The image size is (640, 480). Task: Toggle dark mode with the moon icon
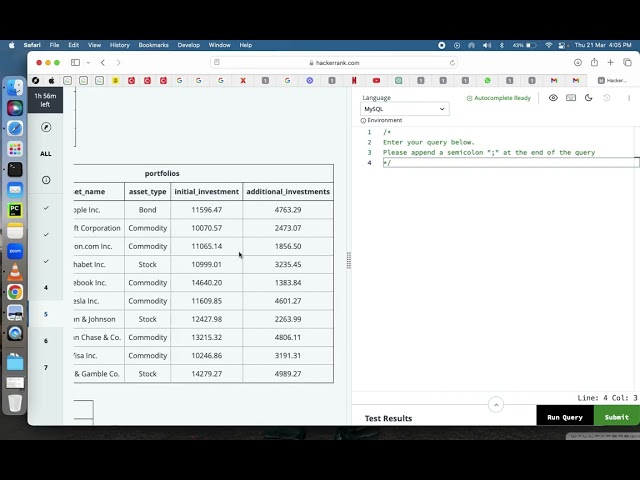[589, 98]
